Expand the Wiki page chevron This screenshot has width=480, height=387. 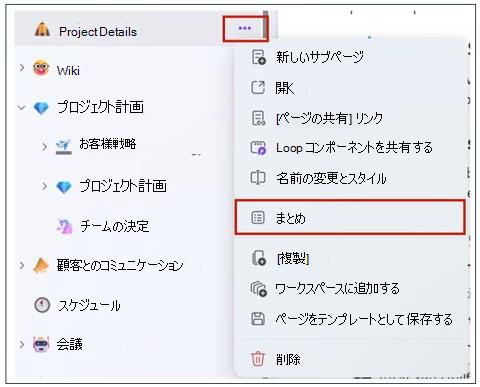click(22, 68)
